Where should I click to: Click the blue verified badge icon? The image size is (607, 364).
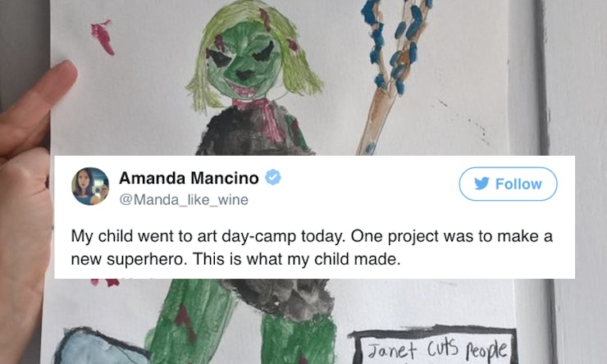pyautogui.click(x=273, y=177)
